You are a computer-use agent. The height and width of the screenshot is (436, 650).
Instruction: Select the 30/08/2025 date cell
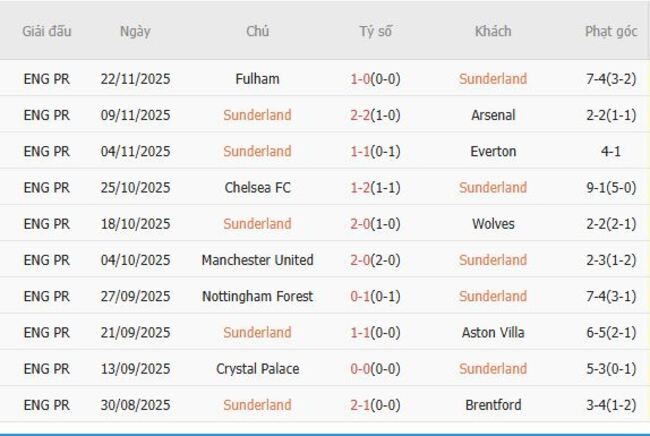[x=135, y=405]
